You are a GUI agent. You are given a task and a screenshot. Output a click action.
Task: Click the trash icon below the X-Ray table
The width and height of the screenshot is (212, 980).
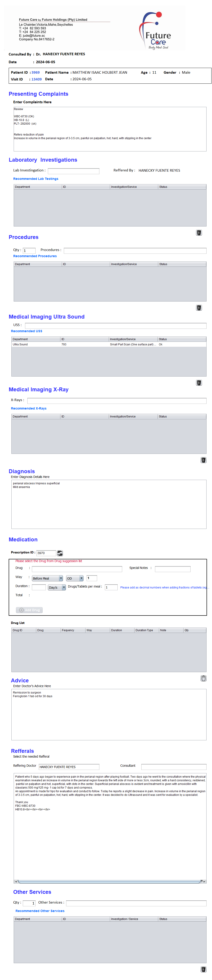[203, 460]
